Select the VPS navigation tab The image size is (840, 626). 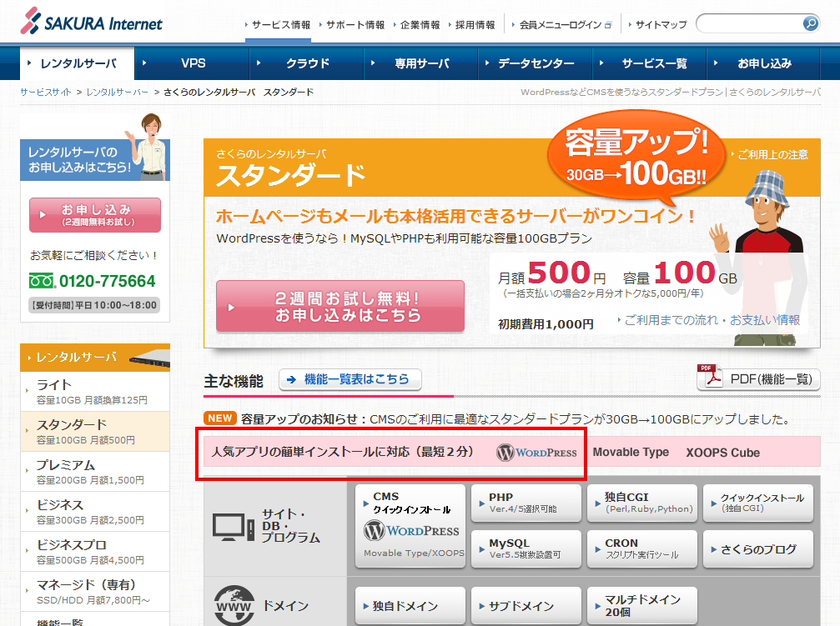click(x=193, y=63)
